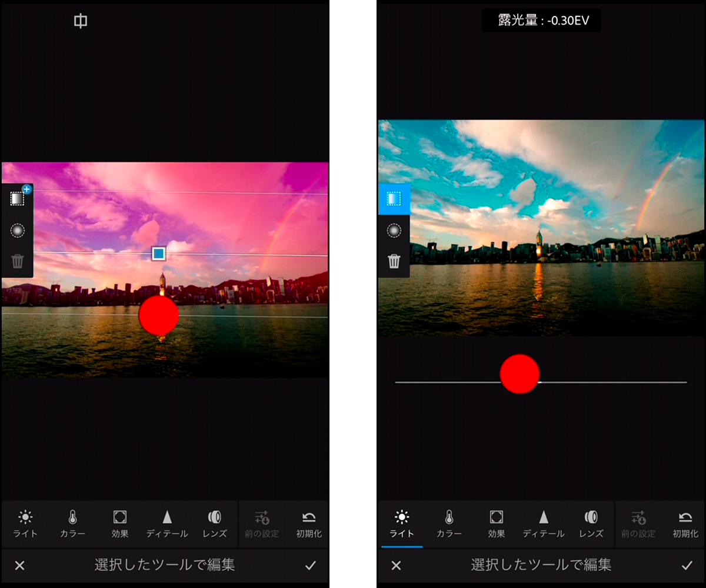The image size is (706, 588).
Task: Select radial gradient tool in left screen
Action: tap(18, 230)
